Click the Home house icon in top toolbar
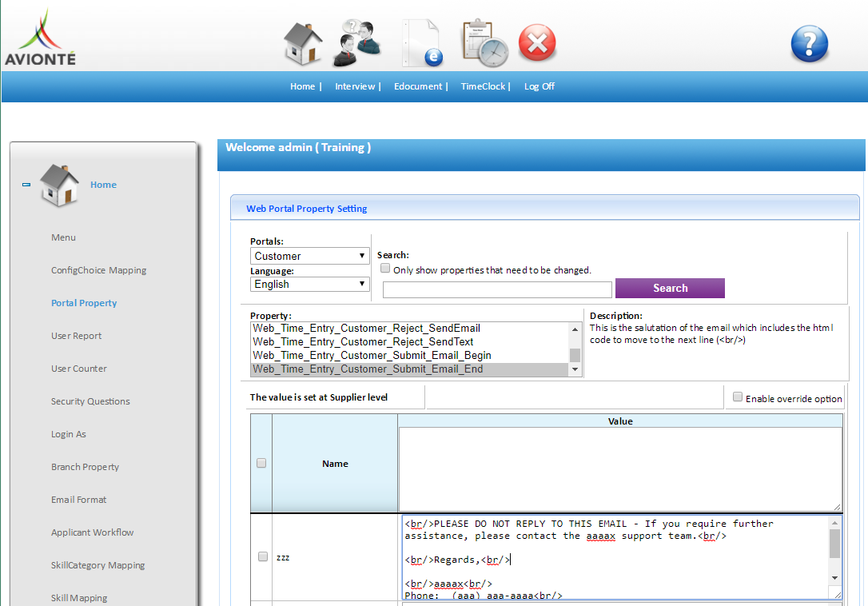Viewport: 868px width, 606px height. point(303,43)
